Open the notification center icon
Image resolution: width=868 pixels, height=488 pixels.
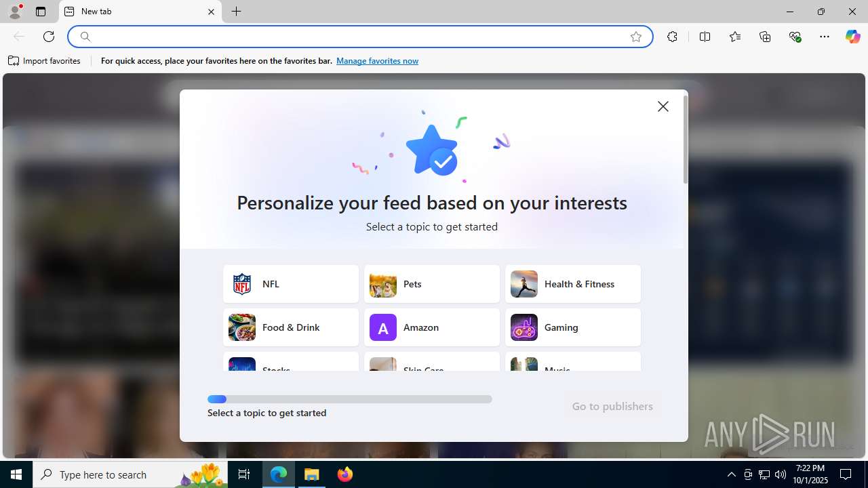[x=846, y=474]
